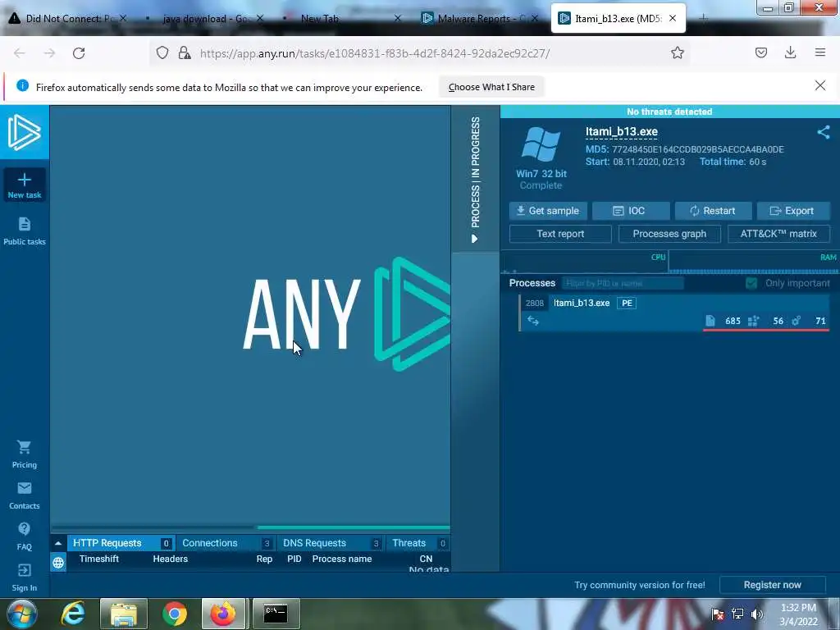840x630 pixels.
Task: Open Internet Explorer from taskbar
Action: click(x=73, y=614)
